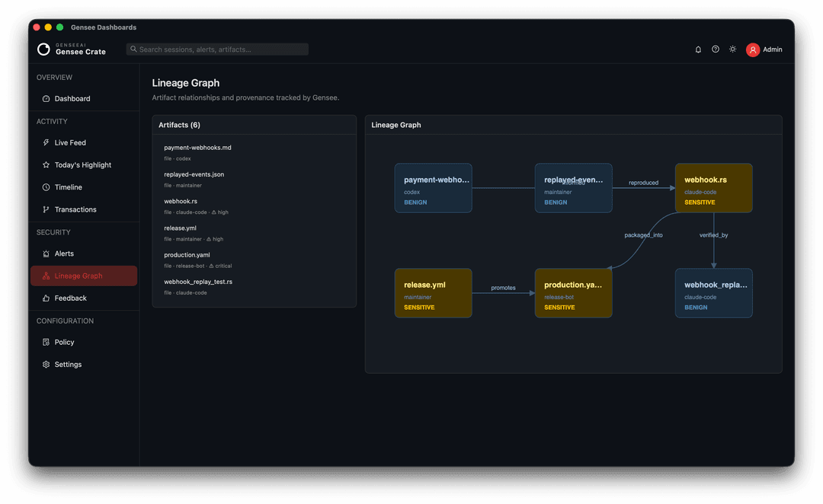Open the Feedback page
Viewport: 823px width, 504px height.
[84, 298]
